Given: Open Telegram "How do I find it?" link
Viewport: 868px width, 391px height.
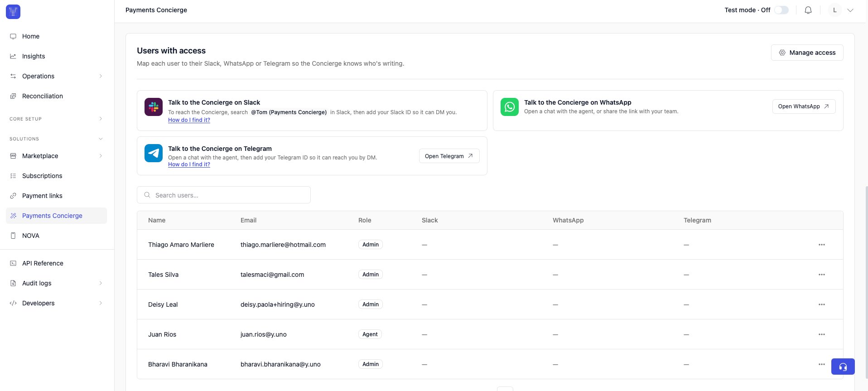Looking at the screenshot, I should (189, 164).
